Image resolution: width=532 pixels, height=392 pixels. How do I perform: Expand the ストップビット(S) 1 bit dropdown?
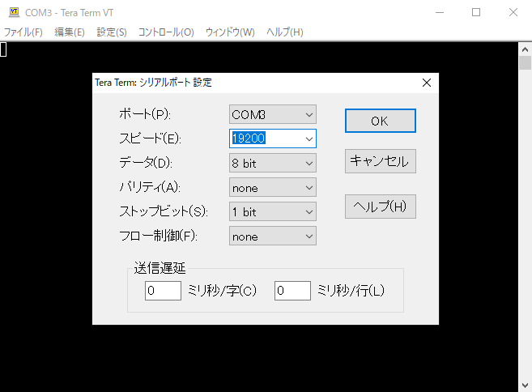tap(273, 211)
